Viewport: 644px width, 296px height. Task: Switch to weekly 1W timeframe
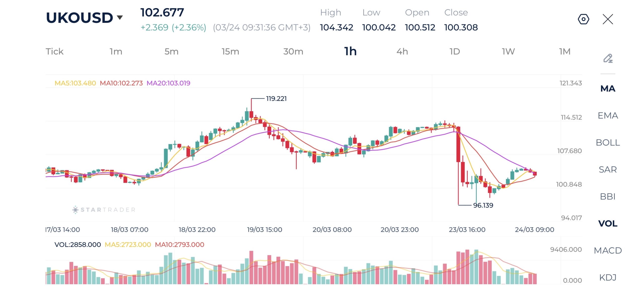[x=508, y=52]
